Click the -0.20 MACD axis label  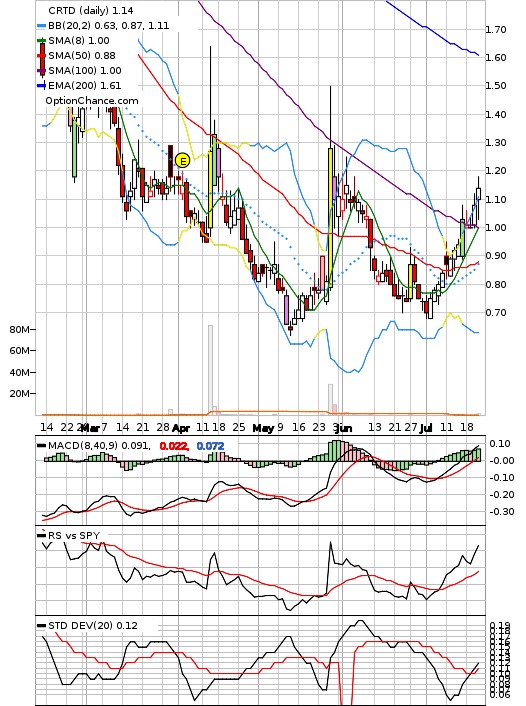coord(501,495)
